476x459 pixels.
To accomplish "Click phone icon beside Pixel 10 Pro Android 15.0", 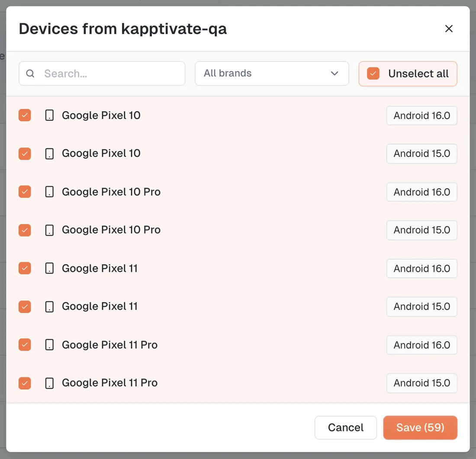I will click(49, 230).
